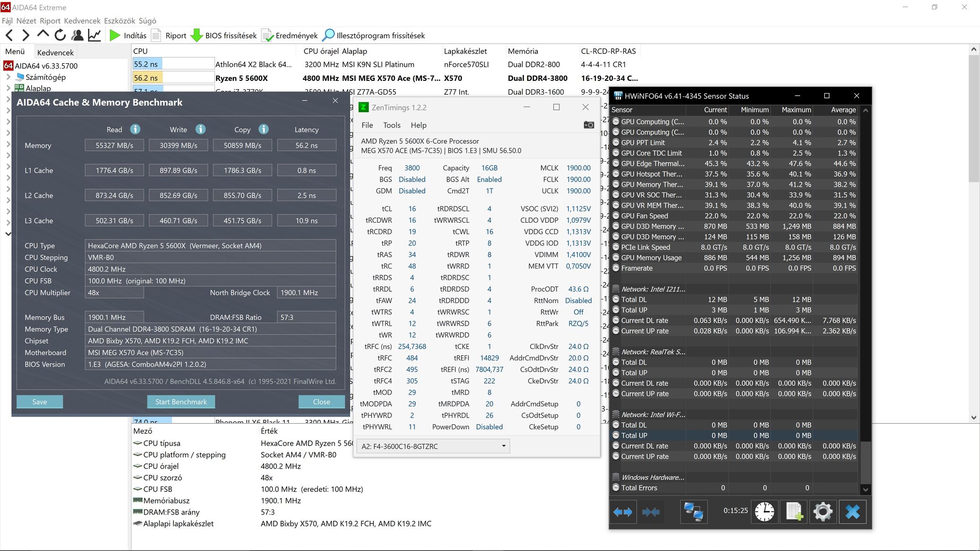Click HWiNFO network computers icon
This screenshot has width=980, height=551.
click(x=694, y=512)
